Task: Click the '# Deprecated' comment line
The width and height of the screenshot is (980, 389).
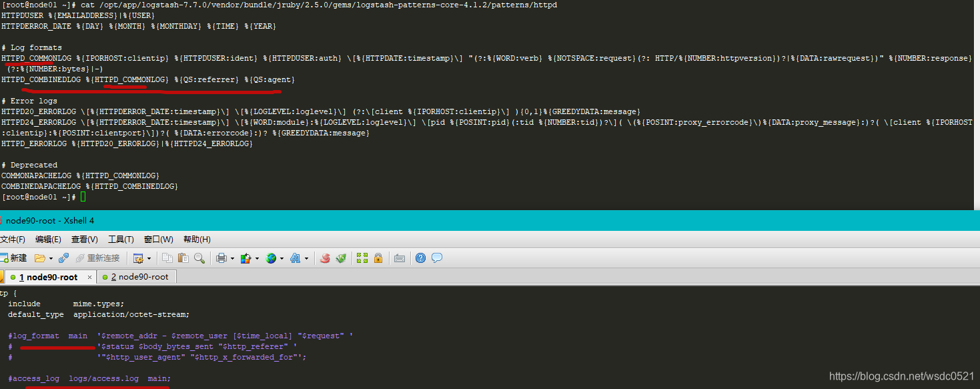Action: tap(29, 165)
